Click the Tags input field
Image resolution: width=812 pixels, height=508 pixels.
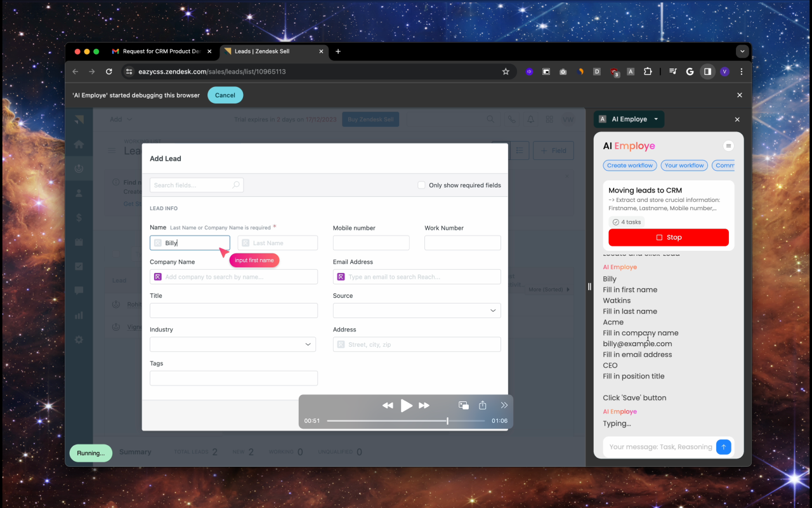tap(233, 378)
